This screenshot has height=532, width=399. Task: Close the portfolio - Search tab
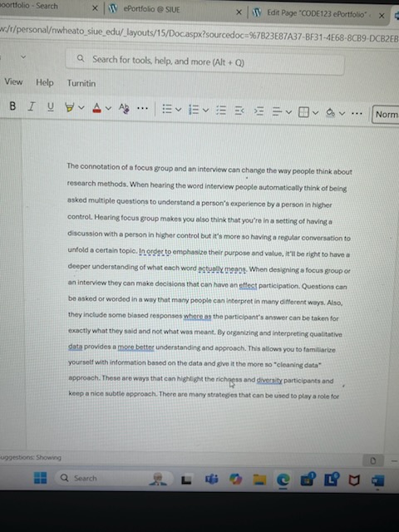pos(95,8)
